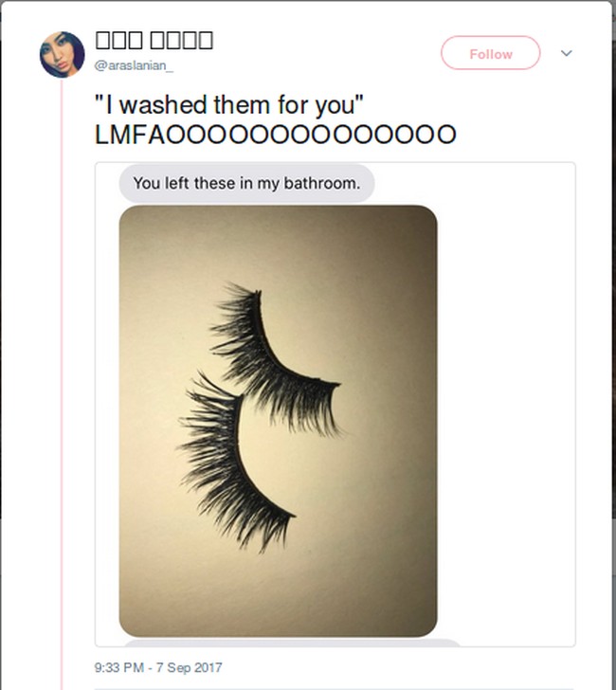Click the white area right of eyelash photo
Screen dimensions: 616x690
tap(507, 417)
